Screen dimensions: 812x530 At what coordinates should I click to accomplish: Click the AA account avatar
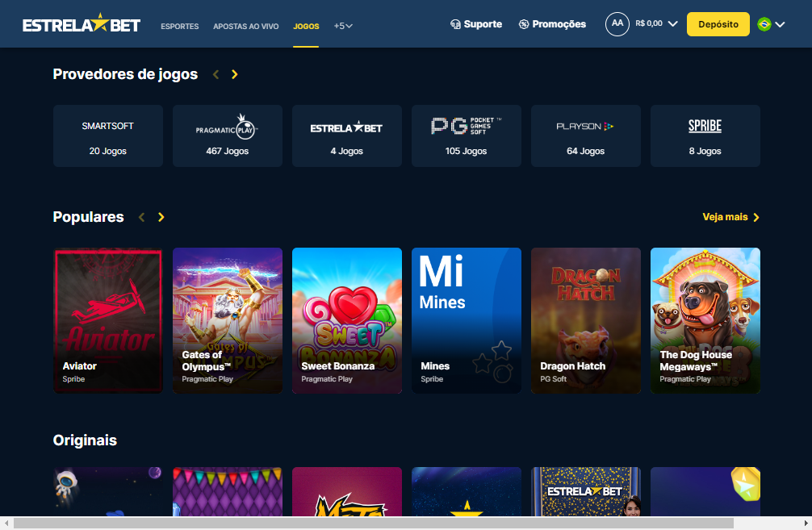pyautogui.click(x=617, y=24)
